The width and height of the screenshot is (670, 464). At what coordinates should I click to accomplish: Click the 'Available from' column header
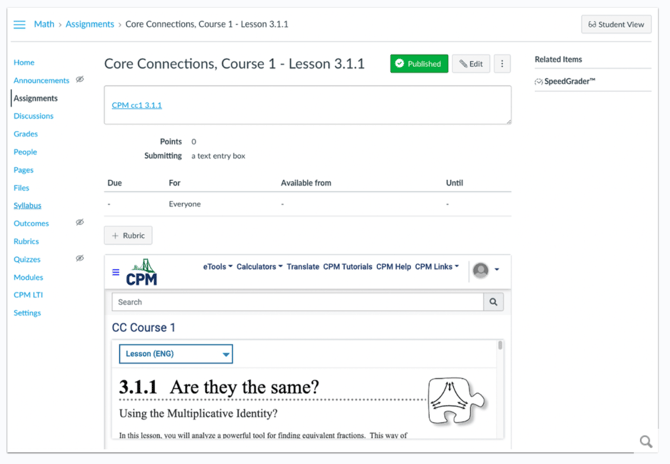pos(306,183)
